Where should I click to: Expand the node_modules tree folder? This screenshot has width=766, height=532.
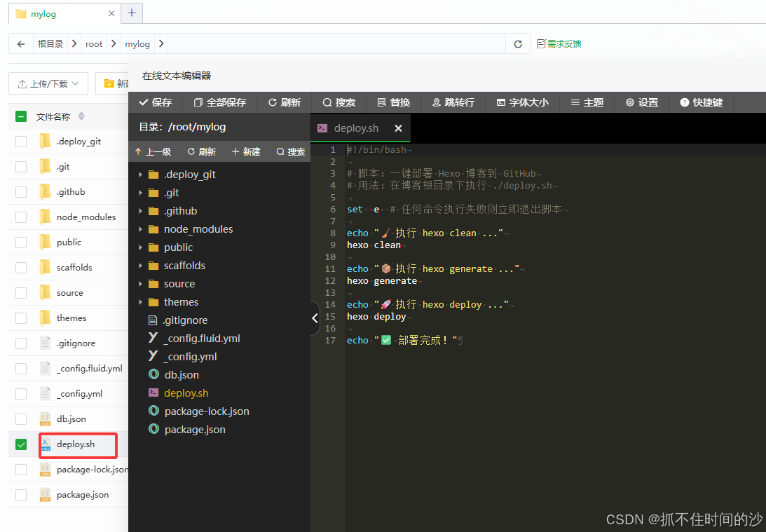[x=140, y=229]
